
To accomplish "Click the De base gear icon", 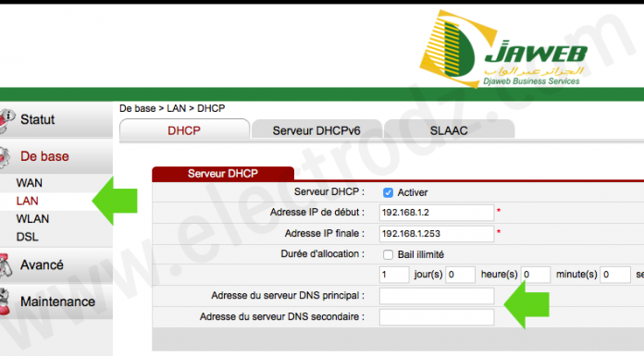I will [x=5, y=157].
